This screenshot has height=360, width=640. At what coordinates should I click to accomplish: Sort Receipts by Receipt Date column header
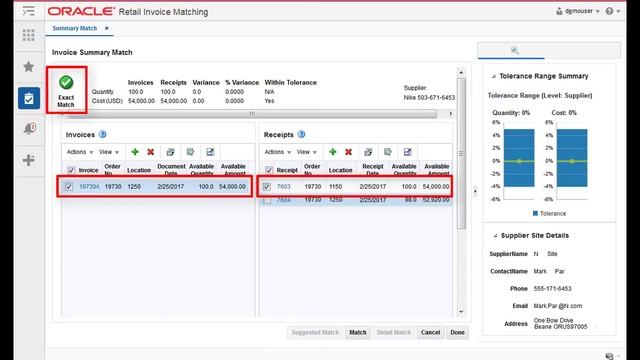tap(373, 169)
